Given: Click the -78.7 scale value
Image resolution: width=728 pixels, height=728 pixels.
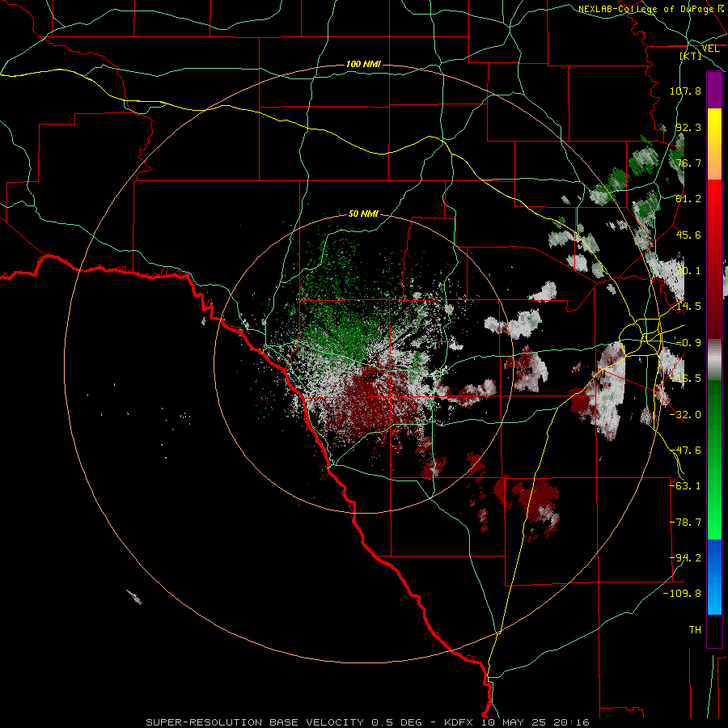Looking at the screenshot, I should coord(685,523).
